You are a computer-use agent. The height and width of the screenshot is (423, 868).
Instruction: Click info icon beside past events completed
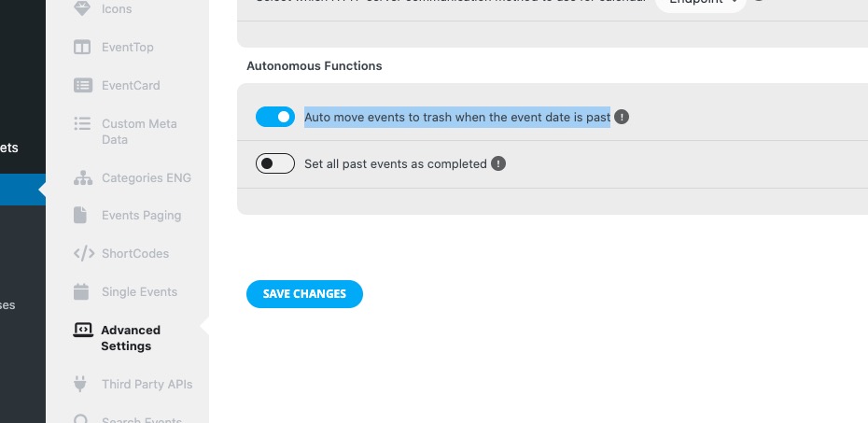(x=498, y=164)
